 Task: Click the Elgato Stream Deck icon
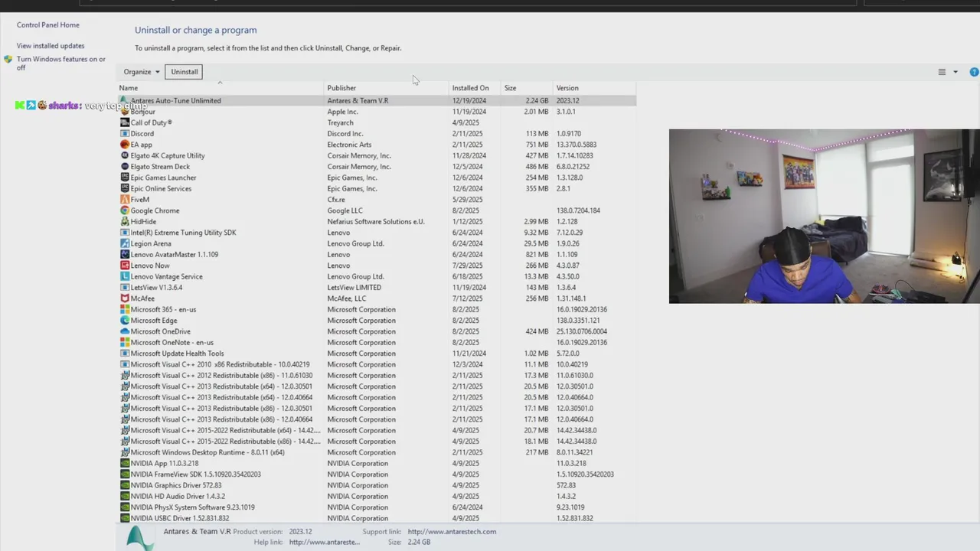point(125,166)
